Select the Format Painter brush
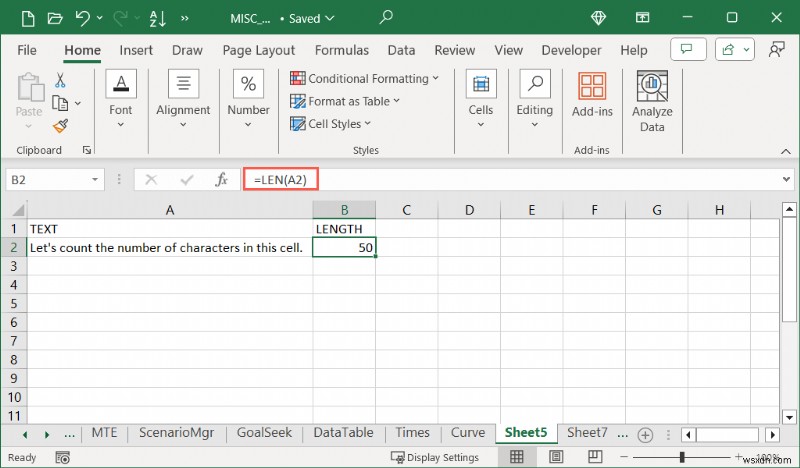The height and width of the screenshot is (468, 800). coord(60,126)
